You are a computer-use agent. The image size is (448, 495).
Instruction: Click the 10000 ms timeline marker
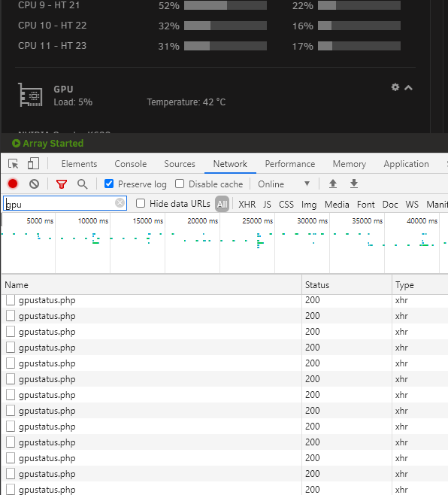coord(93,221)
